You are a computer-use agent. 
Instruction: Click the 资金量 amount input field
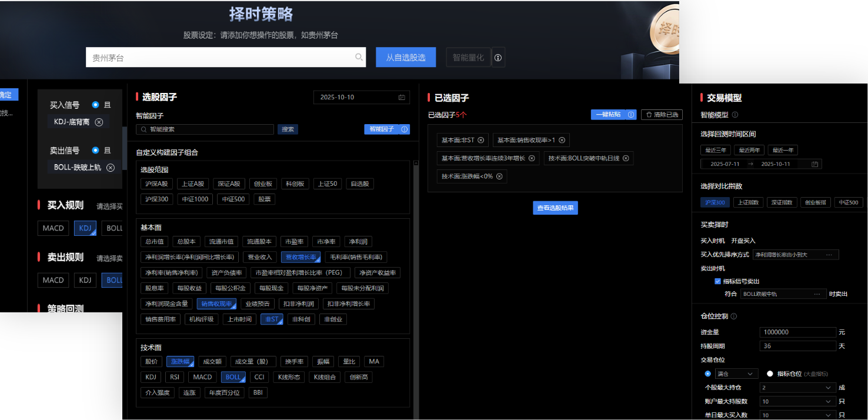click(797, 332)
